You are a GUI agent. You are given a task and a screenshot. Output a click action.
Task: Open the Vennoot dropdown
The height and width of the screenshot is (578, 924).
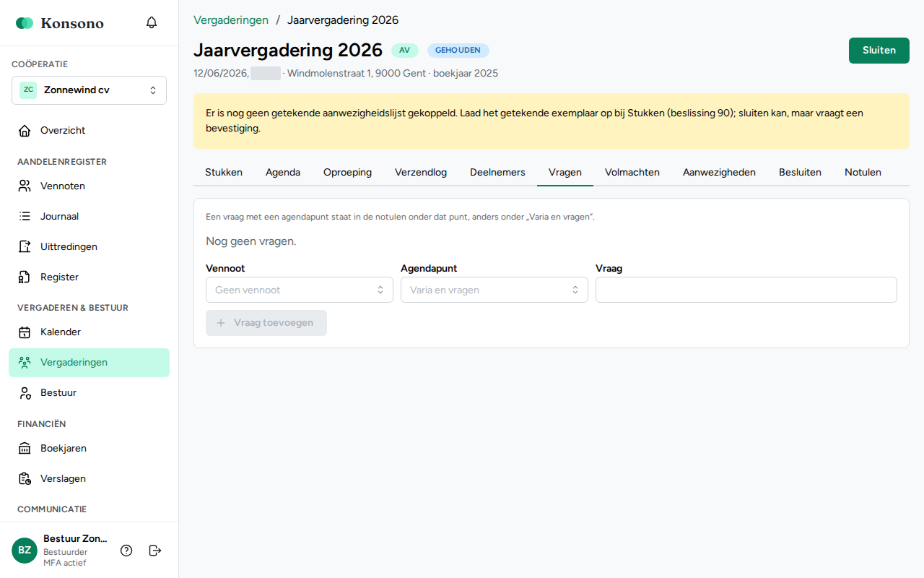coord(300,290)
